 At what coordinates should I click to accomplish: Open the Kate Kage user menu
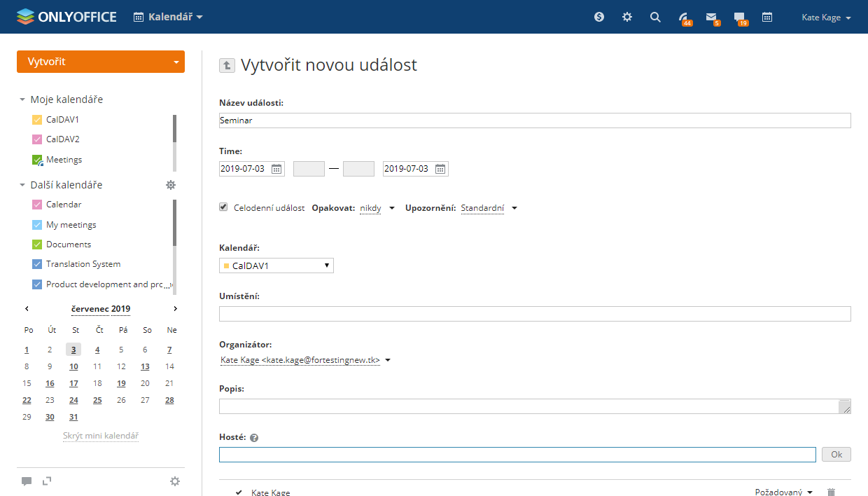coord(826,18)
